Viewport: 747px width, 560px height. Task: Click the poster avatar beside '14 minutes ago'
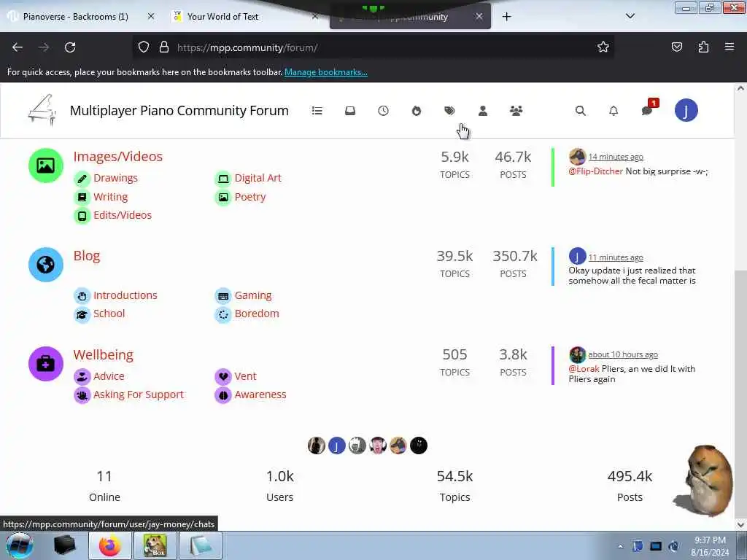click(578, 157)
